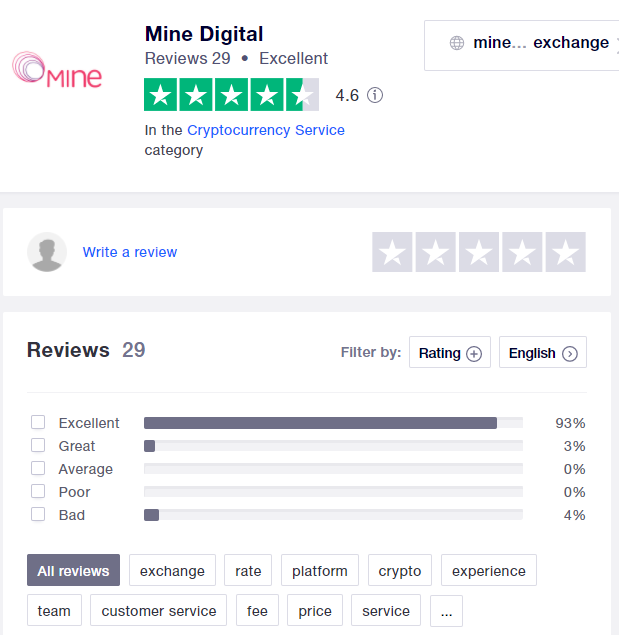Filter reviews by the fee tag

[257, 610]
